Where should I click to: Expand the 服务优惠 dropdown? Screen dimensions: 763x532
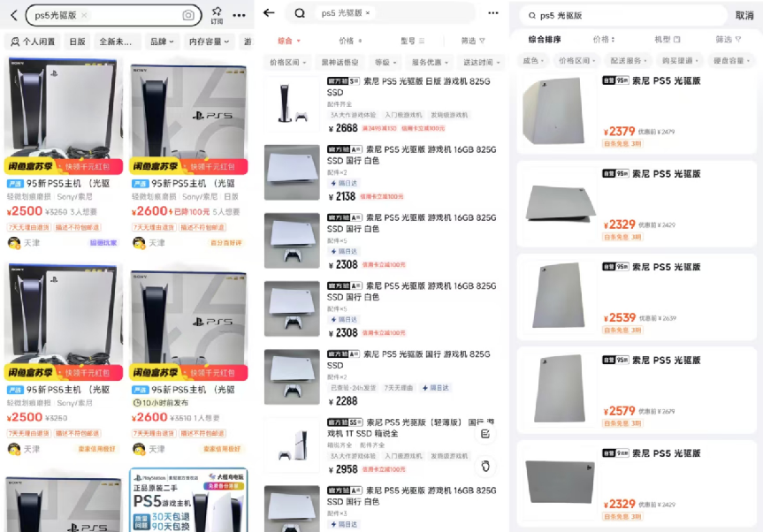[430, 62]
